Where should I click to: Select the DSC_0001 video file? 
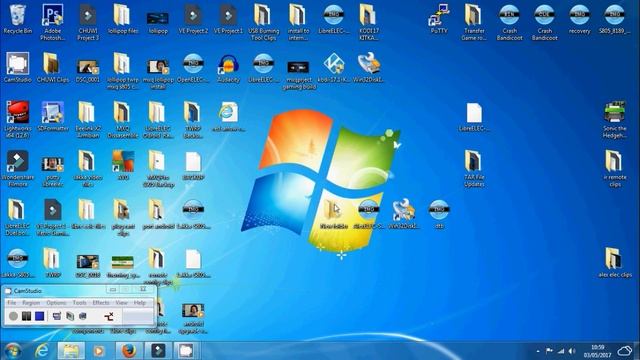point(88,70)
